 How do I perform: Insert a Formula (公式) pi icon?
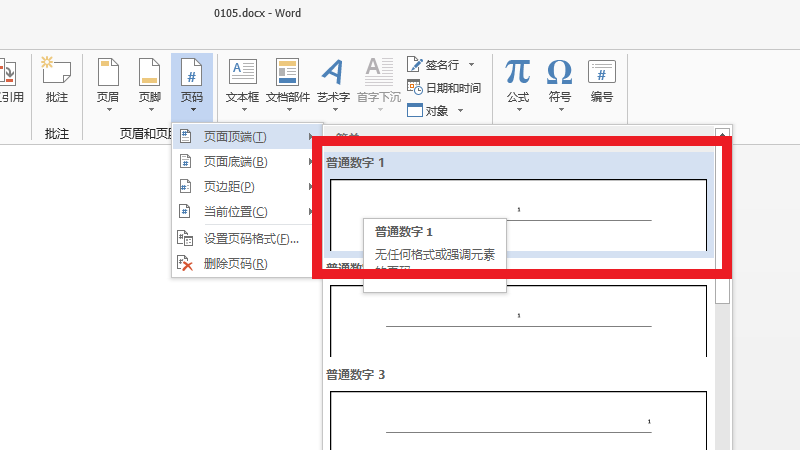click(x=517, y=79)
